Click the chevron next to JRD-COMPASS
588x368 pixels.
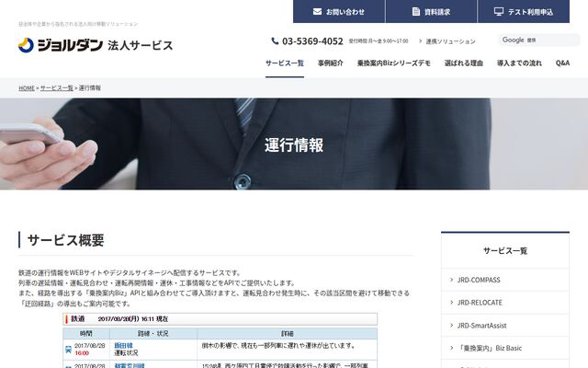click(451, 280)
